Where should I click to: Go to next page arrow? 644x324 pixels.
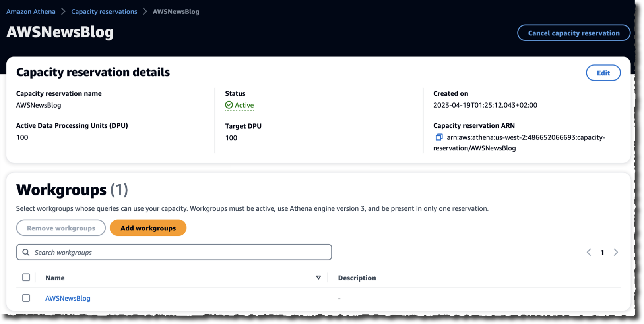616,253
